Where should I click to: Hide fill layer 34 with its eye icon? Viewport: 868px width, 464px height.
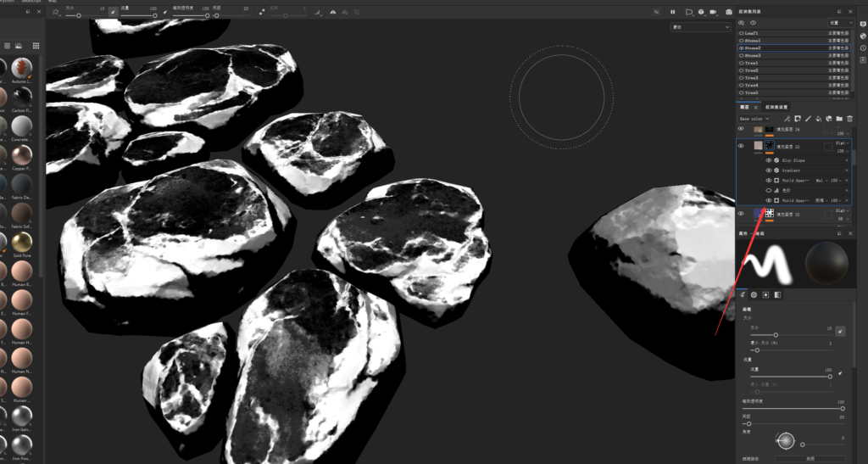click(741, 128)
